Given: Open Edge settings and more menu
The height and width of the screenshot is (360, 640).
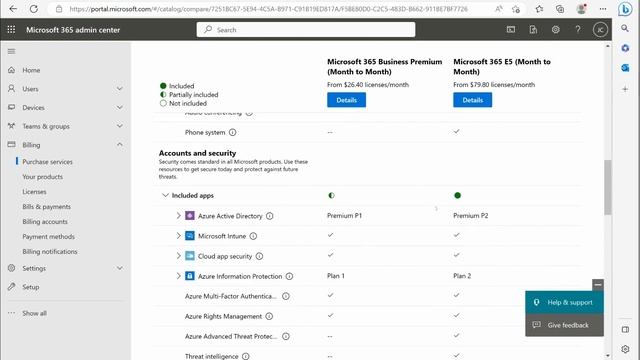Looking at the screenshot, I should (x=603, y=9).
